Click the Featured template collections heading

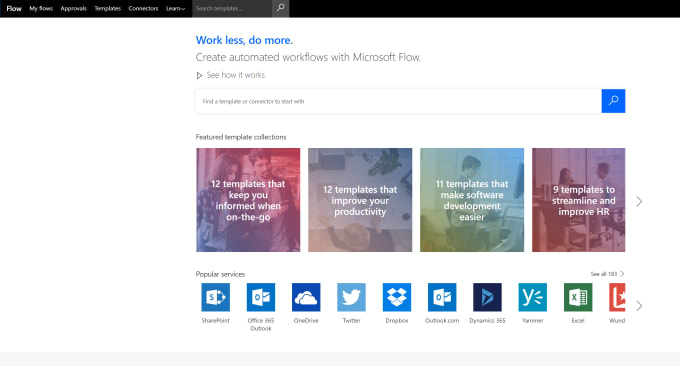click(241, 137)
